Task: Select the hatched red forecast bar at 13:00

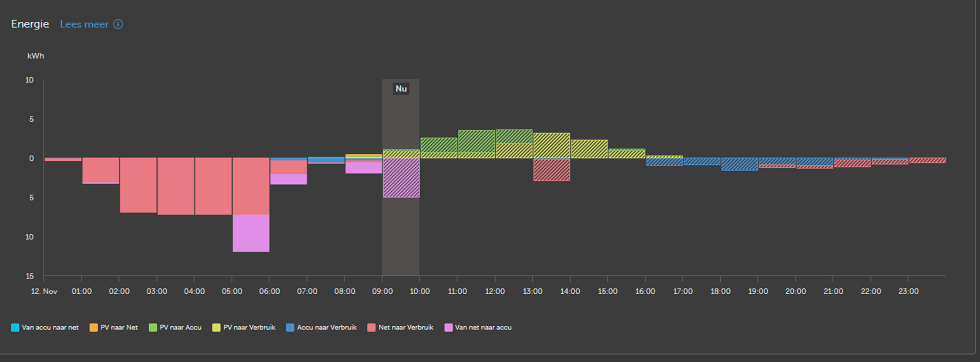Action: [552, 170]
